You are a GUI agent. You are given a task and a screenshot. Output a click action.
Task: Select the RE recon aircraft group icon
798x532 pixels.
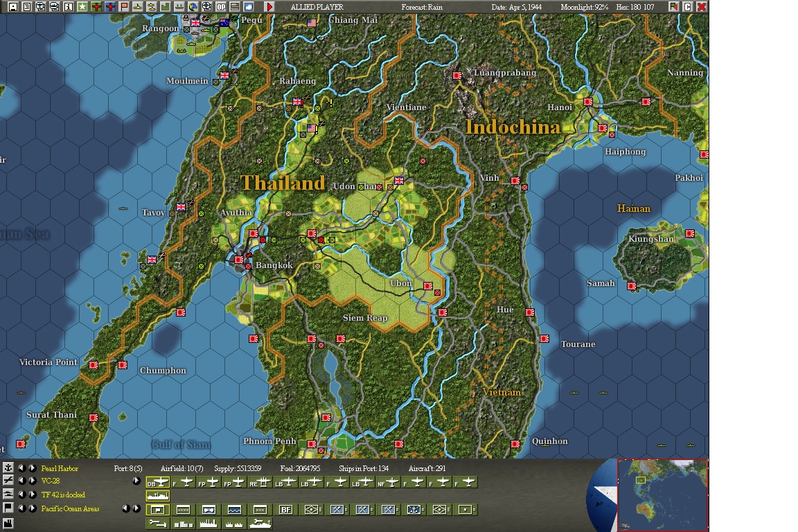pos(260,482)
